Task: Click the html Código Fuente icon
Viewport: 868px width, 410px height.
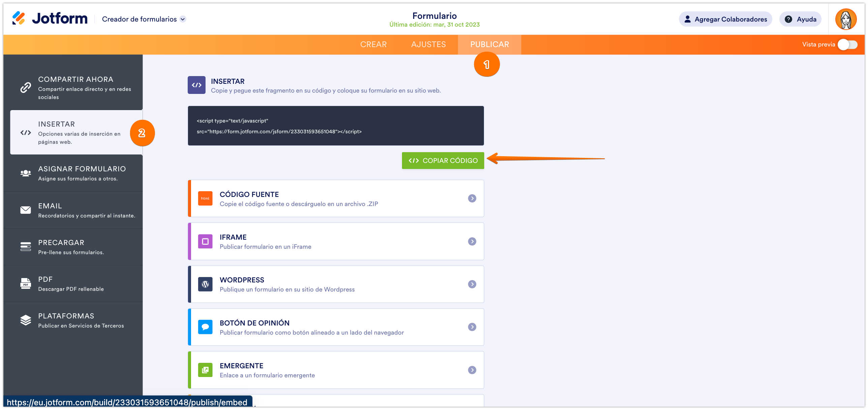Action: point(205,199)
